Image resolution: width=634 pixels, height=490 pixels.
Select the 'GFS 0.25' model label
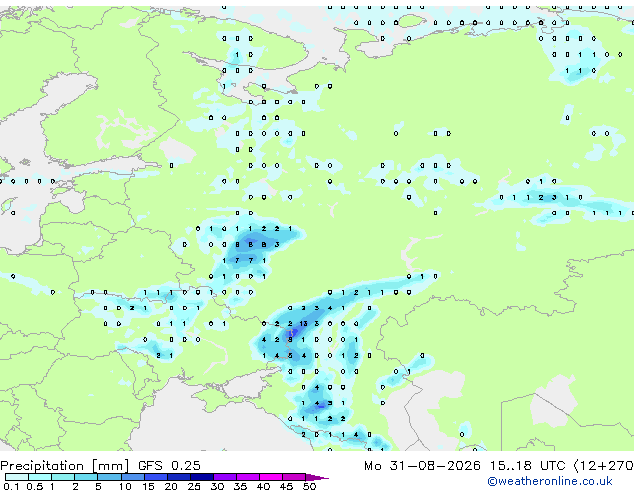(169, 466)
